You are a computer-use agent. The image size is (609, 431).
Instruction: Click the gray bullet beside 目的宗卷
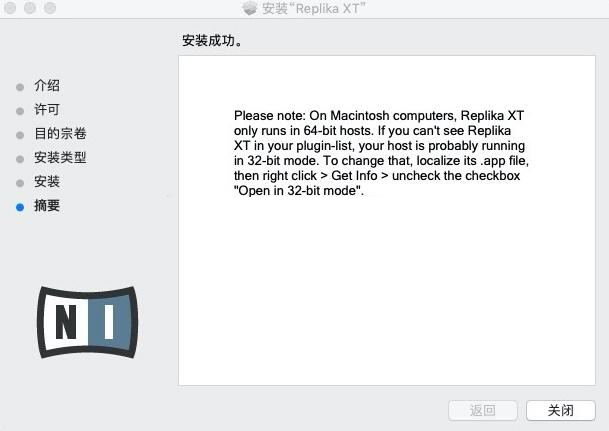(20, 135)
